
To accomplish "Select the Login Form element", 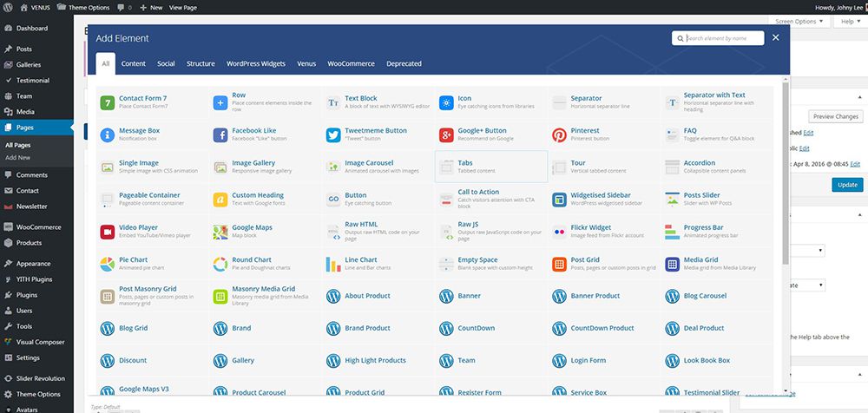I will 604,360.
